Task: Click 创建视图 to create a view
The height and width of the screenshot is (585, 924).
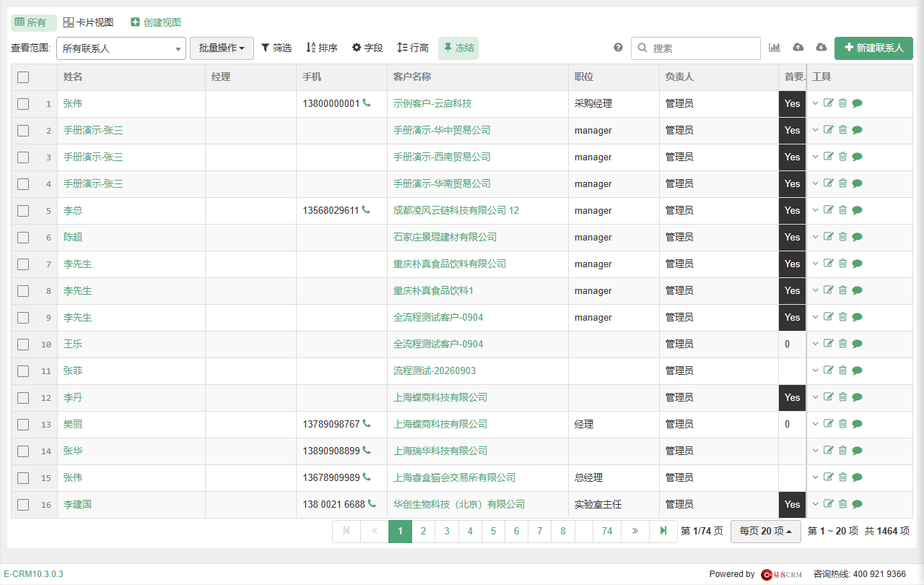Action: click(x=156, y=22)
